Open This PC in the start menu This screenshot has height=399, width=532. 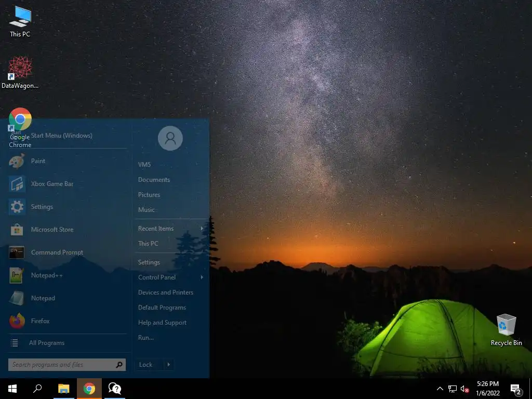tap(148, 244)
